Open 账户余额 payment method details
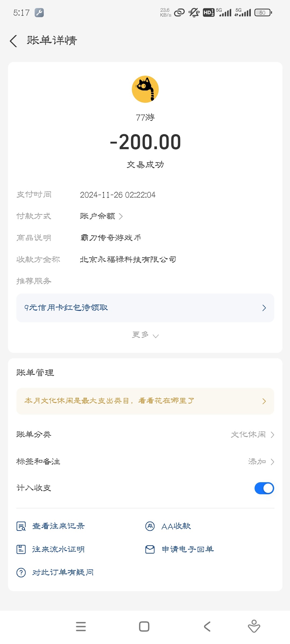This screenshot has height=644, width=290. point(101,216)
